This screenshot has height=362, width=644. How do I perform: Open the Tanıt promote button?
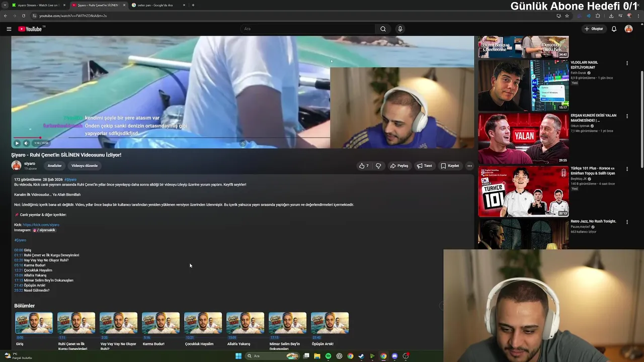tap(425, 165)
